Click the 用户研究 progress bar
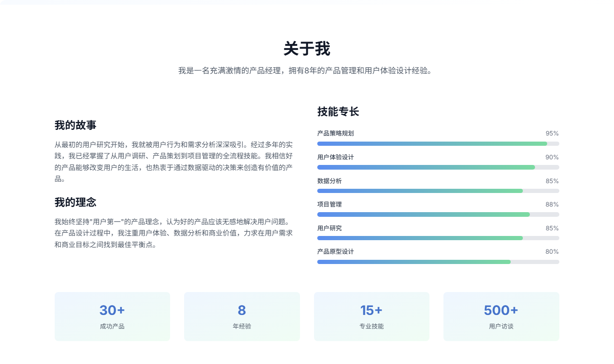 (x=438, y=238)
